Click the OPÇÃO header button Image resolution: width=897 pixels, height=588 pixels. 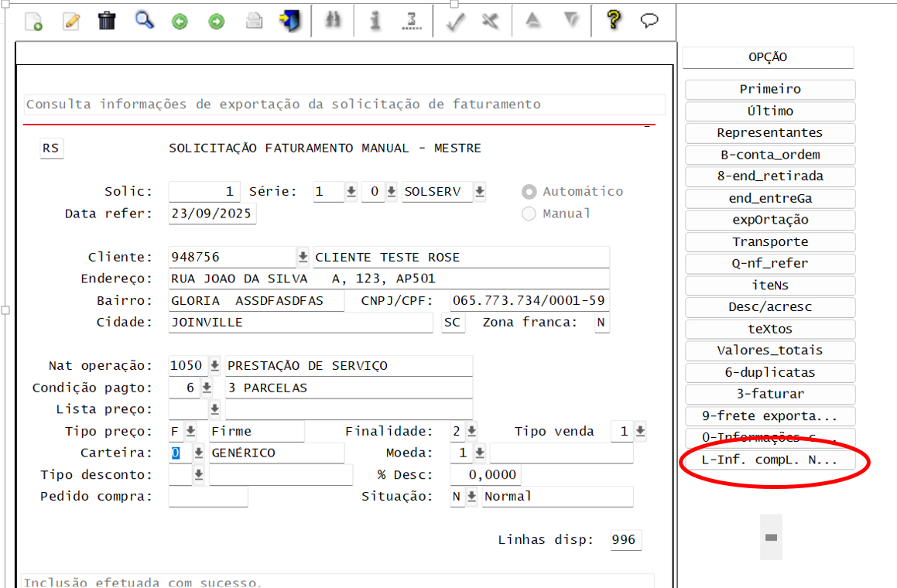(x=768, y=57)
